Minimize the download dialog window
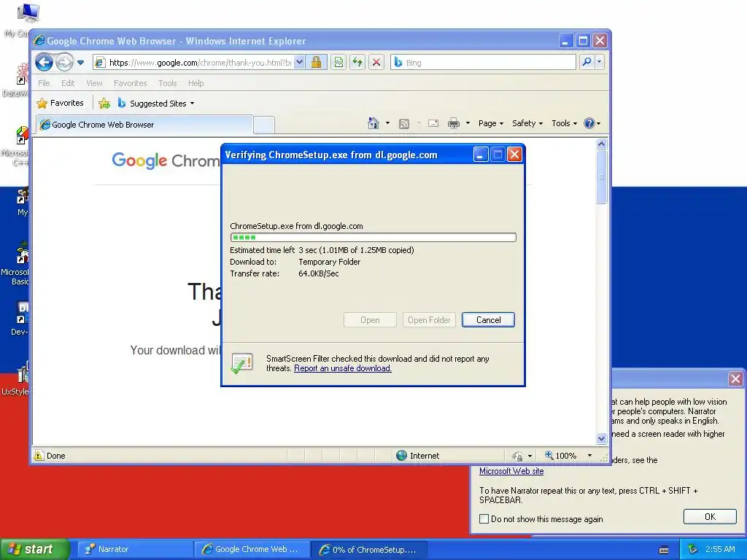The height and width of the screenshot is (560, 747). point(480,155)
